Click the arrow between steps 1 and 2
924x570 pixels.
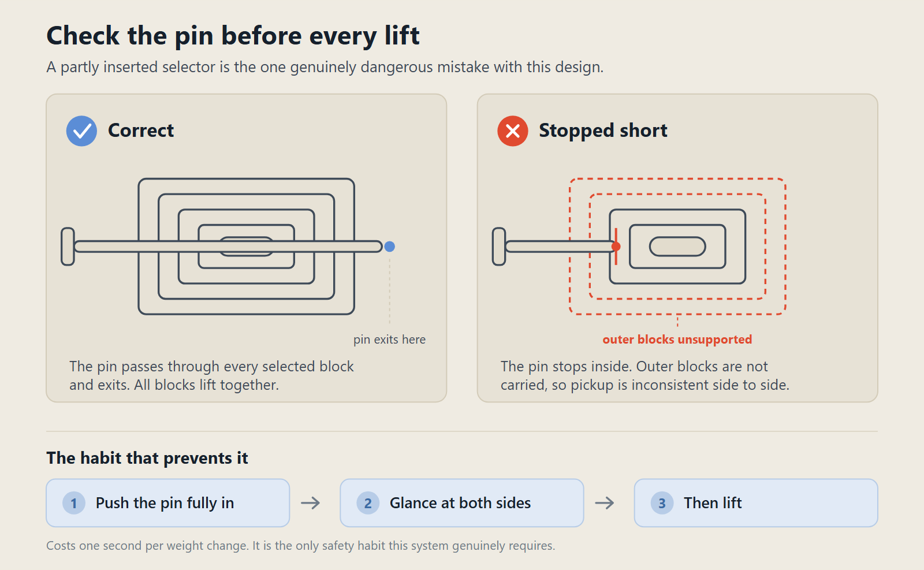point(311,503)
